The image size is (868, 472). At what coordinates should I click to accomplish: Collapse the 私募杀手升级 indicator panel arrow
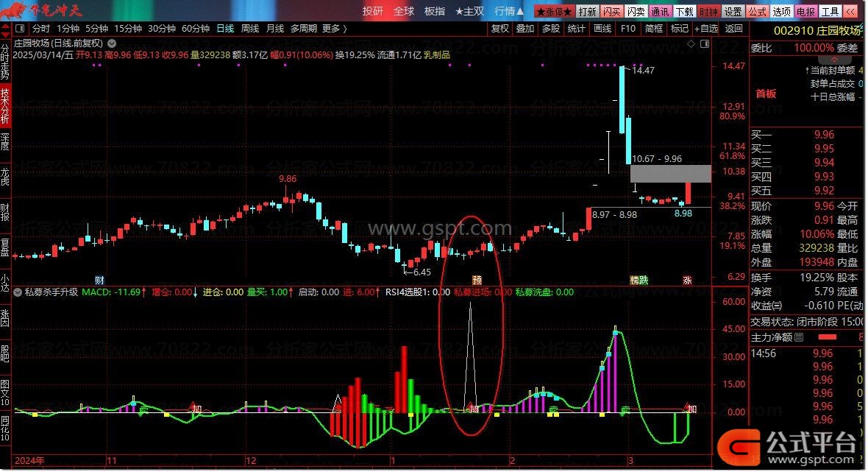pos(18,292)
